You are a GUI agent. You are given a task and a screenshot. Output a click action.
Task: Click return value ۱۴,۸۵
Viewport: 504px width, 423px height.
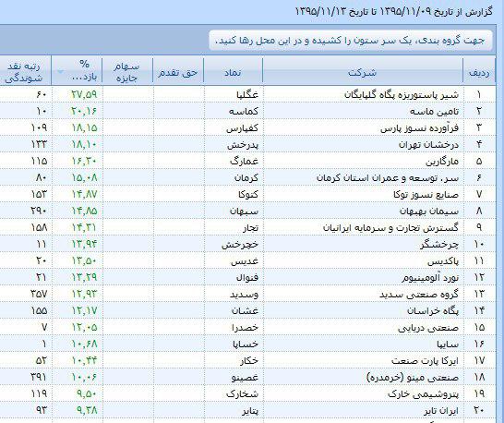coord(84,211)
